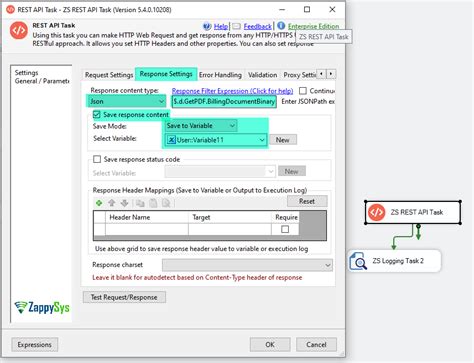Check the Require checkbox in grid row
The height and width of the screenshot is (363, 474).
click(285, 229)
